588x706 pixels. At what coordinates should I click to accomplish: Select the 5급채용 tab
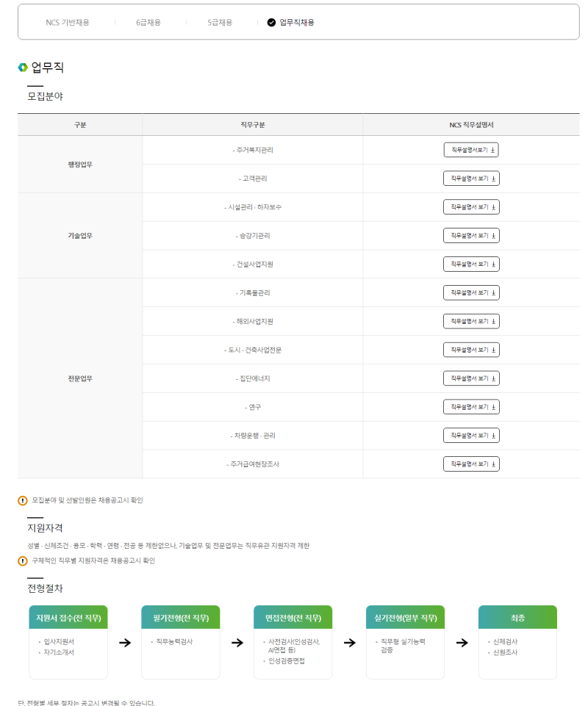click(x=220, y=22)
